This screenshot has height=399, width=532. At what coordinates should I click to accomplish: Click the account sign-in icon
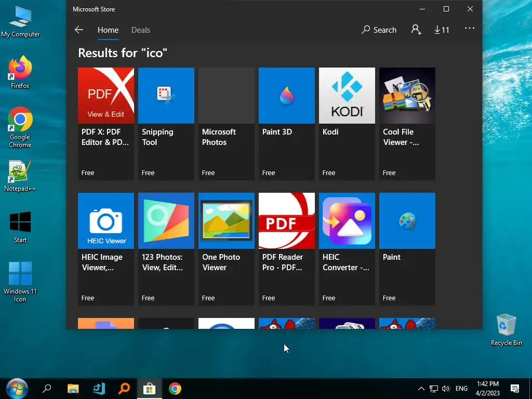[416, 30]
